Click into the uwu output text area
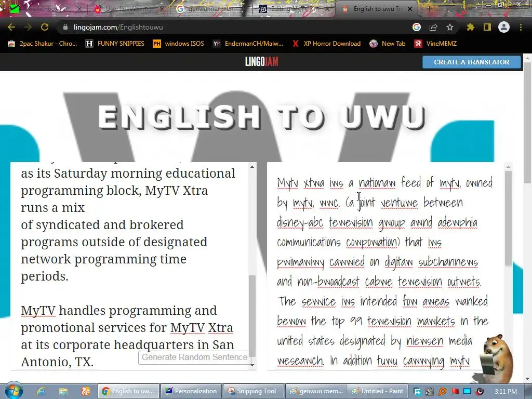The image size is (532, 399). 385,266
